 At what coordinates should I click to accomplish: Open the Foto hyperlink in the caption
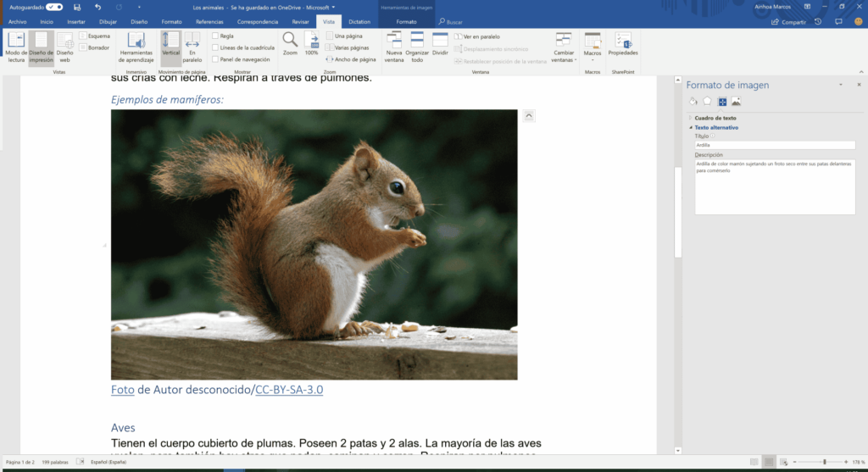122,390
